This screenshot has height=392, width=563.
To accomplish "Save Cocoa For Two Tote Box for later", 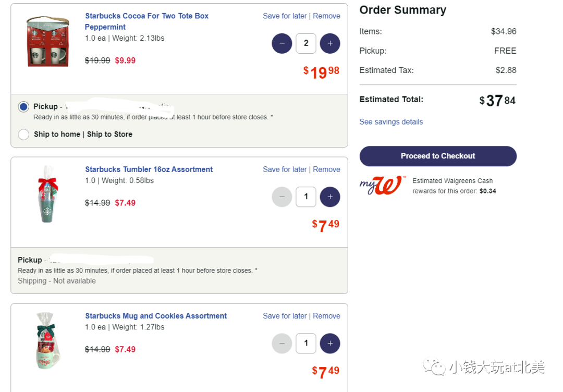I will tap(285, 16).
